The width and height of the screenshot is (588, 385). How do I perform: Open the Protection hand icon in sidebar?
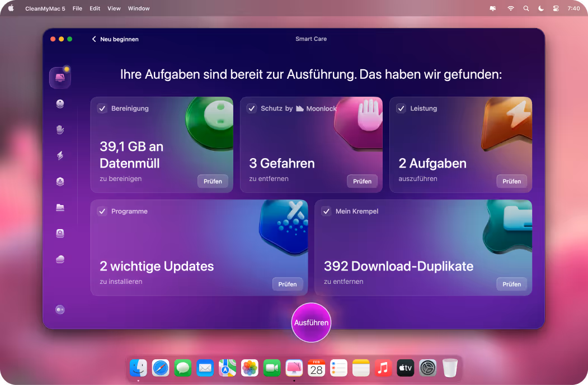tap(60, 130)
